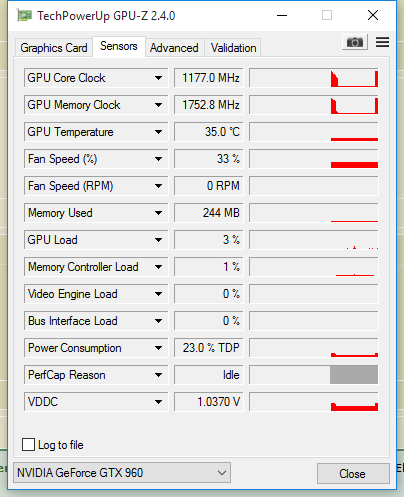Open the GPU Temperature dropdown arrow
This screenshot has height=497, width=404.
(x=158, y=132)
